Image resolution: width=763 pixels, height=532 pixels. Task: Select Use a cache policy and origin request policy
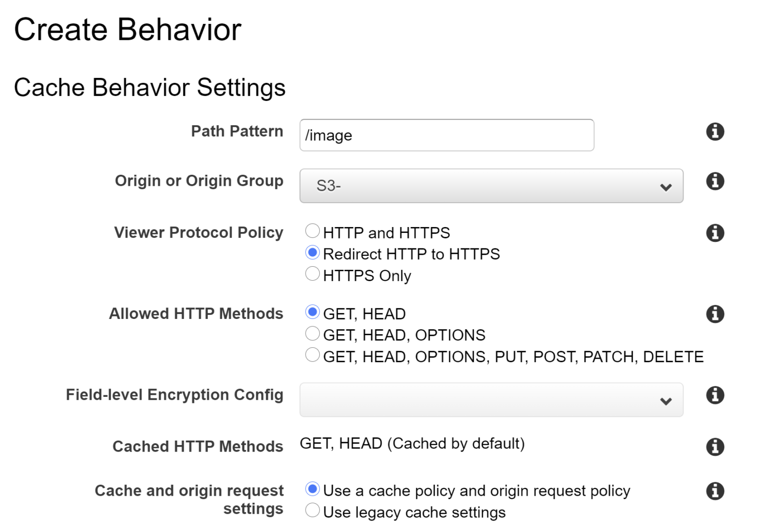312,489
